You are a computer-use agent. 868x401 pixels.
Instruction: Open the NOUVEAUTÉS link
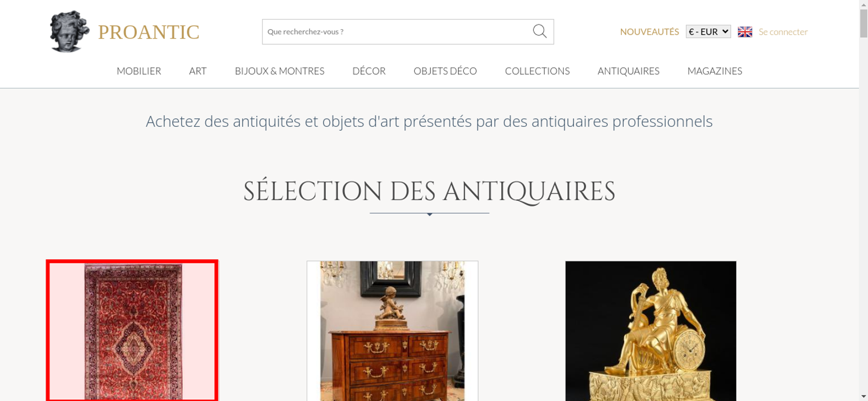tap(649, 32)
